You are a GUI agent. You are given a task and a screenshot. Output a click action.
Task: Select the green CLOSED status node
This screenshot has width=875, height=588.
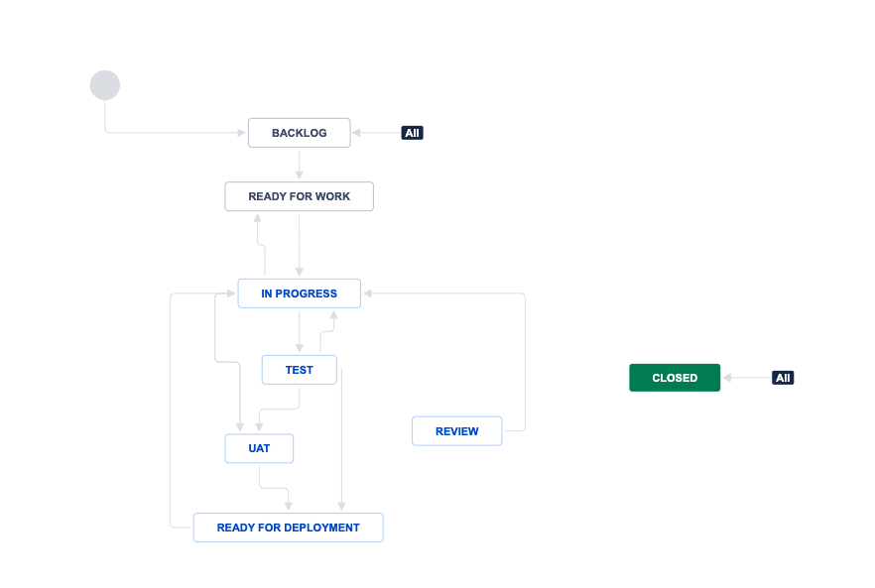click(675, 378)
